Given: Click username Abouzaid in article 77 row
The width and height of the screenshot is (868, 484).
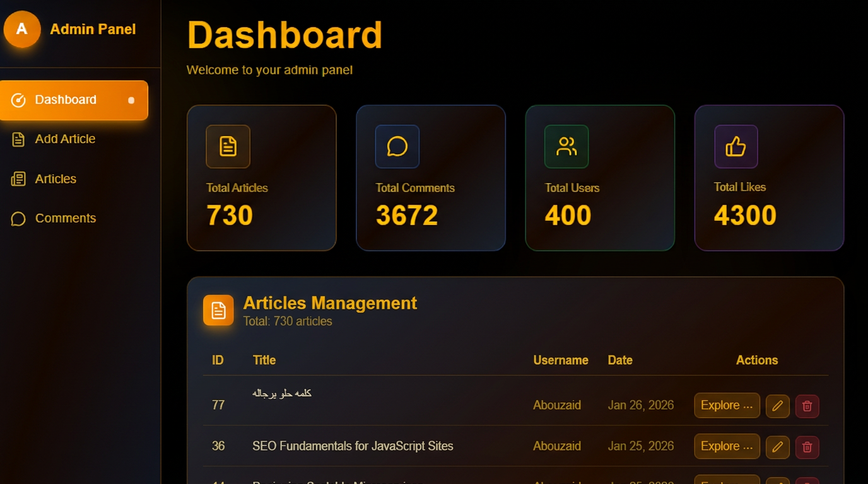Looking at the screenshot, I should point(557,405).
